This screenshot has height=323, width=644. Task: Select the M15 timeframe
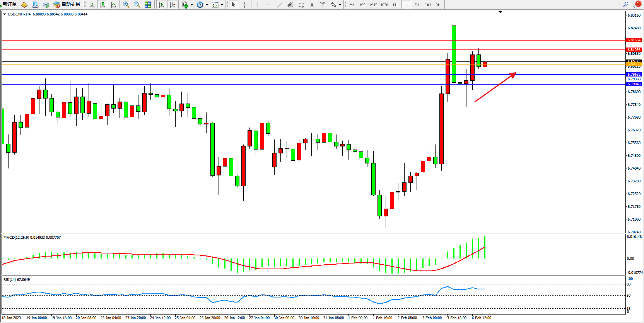pyautogui.click(x=373, y=5)
